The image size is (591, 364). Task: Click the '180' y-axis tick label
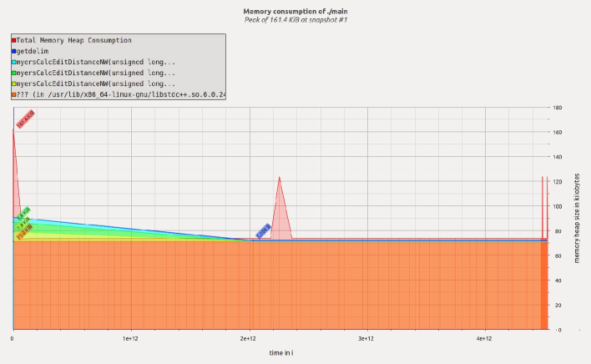[558, 108]
